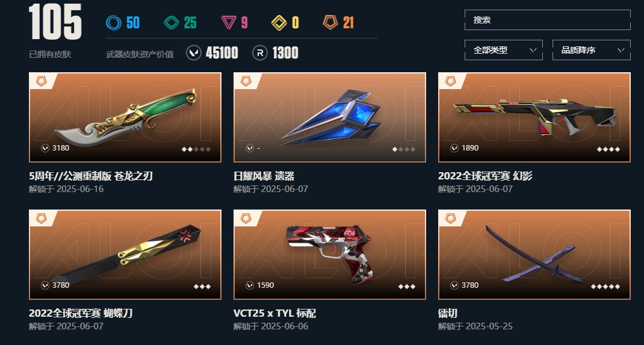Screen dimensions: 644x345
Task: Open the 全部类型 type filter dropdown
Action: click(x=504, y=50)
